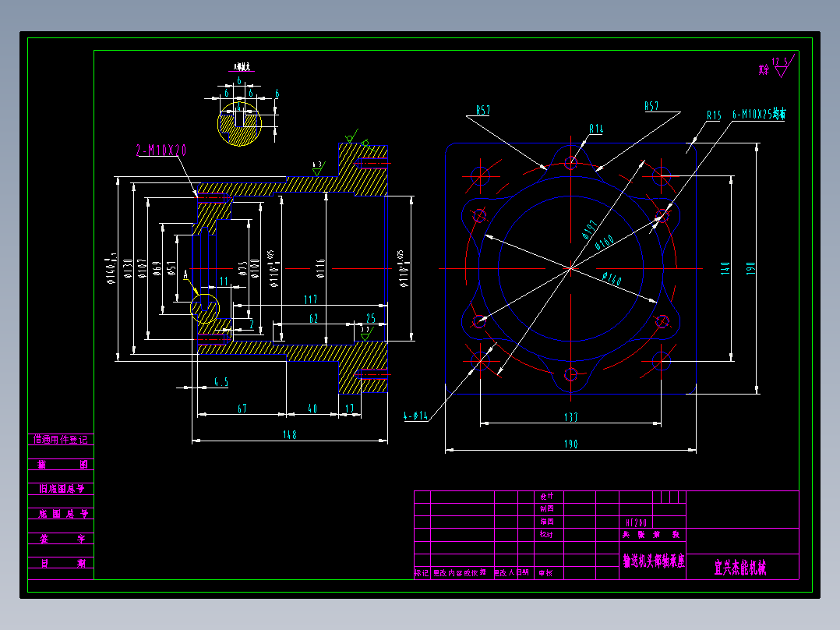Click the 6-M10X25 均布 hole callout
The height and width of the screenshot is (630, 840).
pos(759,114)
